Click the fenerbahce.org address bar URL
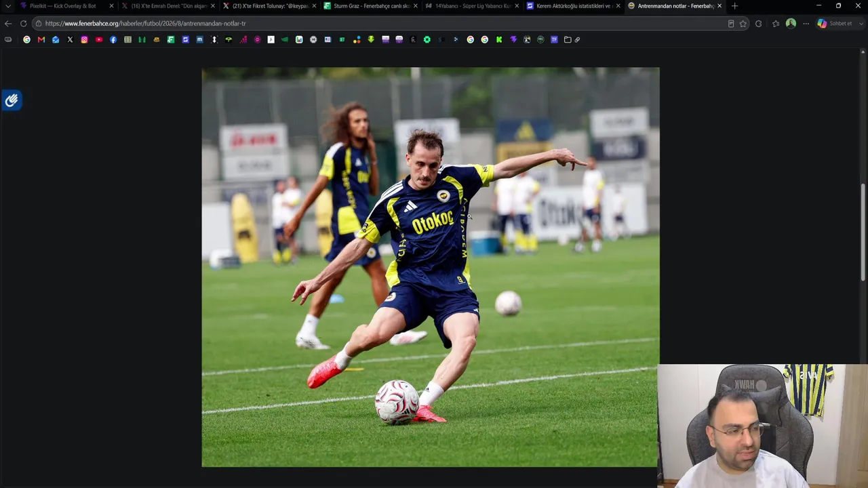Image resolution: width=868 pixels, height=488 pixels. [145, 24]
